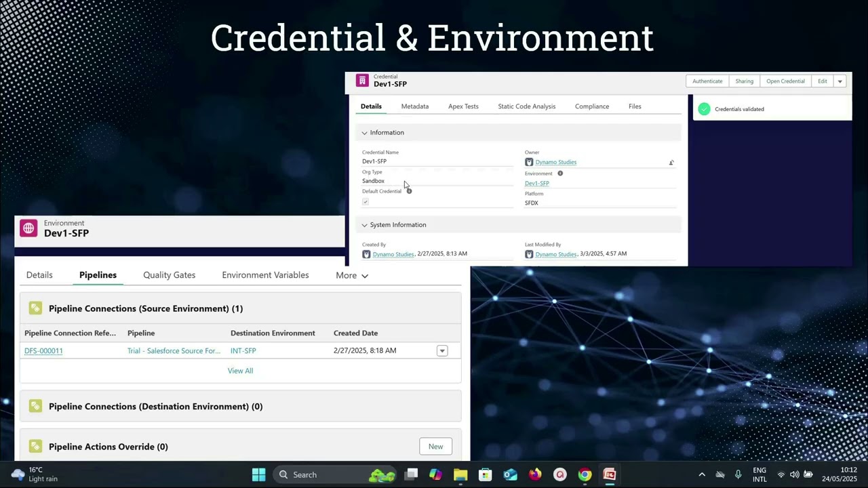Click the Created By user avatar icon
This screenshot has height=488, width=868.
pyautogui.click(x=366, y=254)
